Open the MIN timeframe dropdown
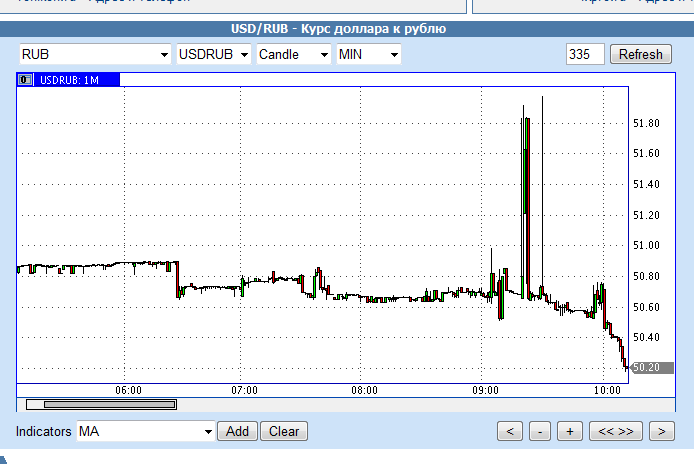Image resolution: width=694 pixels, height=464 pixels. 369,54
